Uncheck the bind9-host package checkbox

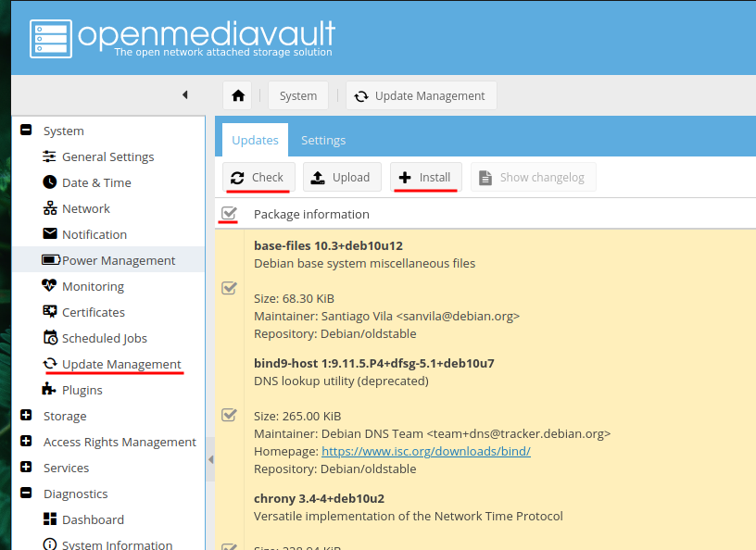(x=229, y=415)
